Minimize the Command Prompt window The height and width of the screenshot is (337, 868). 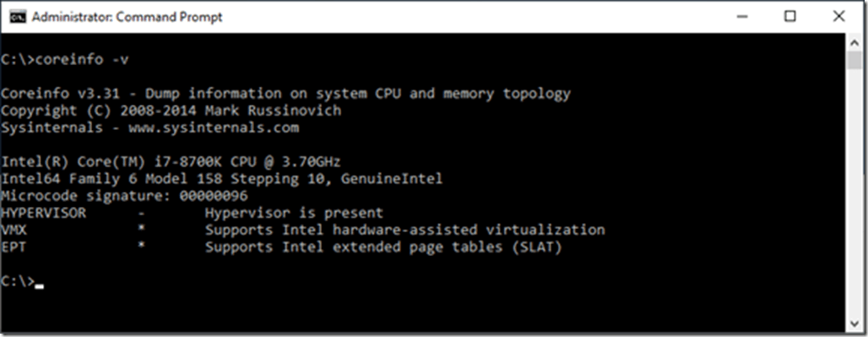pyautogui.click(x=742, y=17)
